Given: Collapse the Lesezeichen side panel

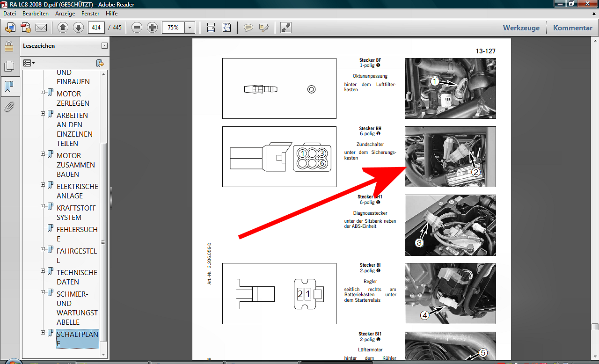Looking at the screenshot, I should click(x=104, y=46).
